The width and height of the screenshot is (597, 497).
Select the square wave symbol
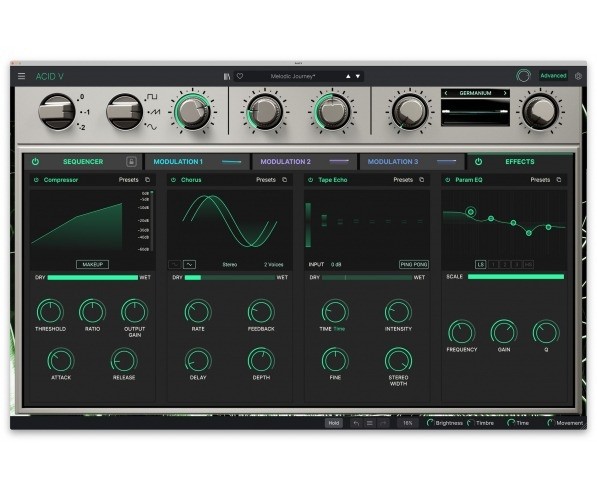pyautogui.click(x=152, y=97)
